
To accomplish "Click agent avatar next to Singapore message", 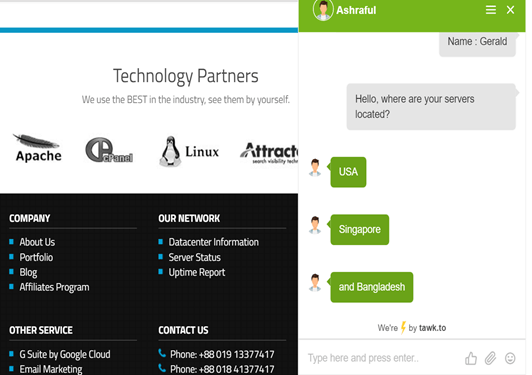I will coord(315,225).
